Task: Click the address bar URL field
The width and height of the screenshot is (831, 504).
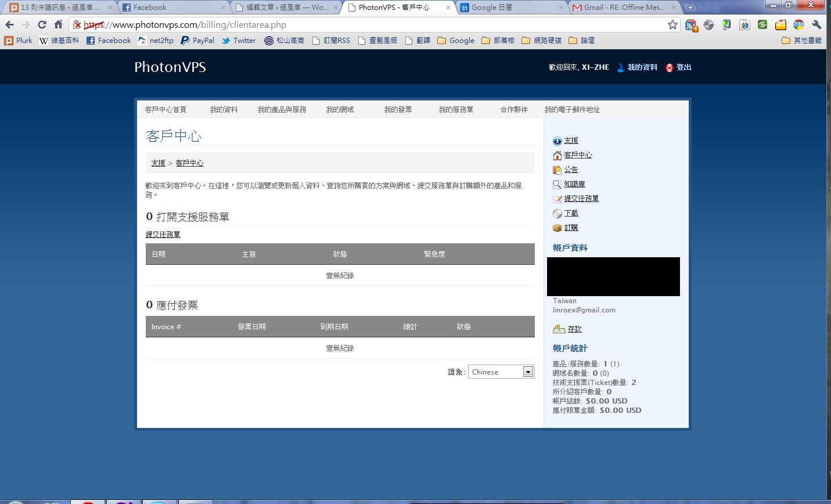Action: point(375,25)
